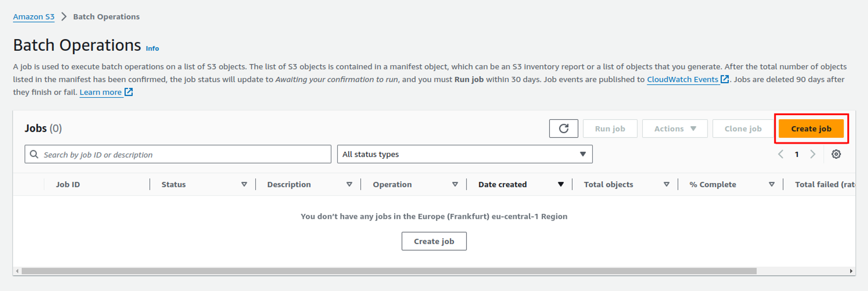Image resolution: width=868 pixels, height=291 pixels.
Task: Go to previous page chevron
Action: click(781, 154)
